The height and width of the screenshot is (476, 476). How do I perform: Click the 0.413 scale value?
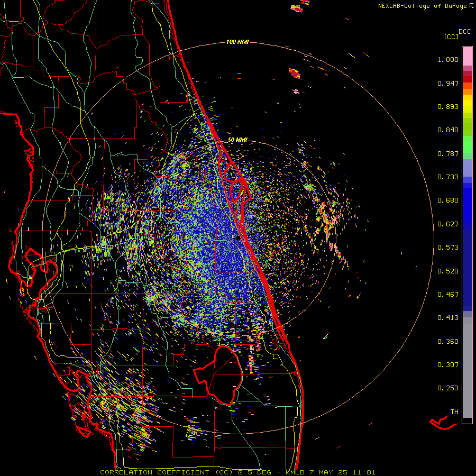click(x=448, y=318)
